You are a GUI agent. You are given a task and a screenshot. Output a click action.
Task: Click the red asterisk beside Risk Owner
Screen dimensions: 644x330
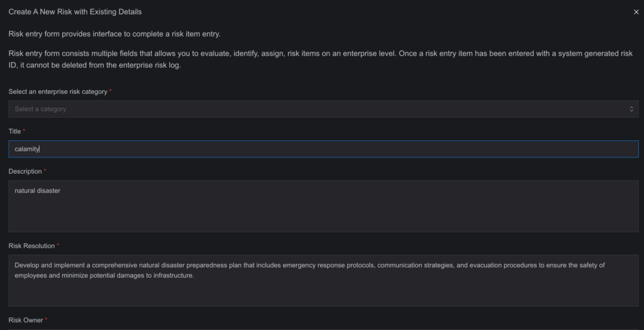point(46,319)
